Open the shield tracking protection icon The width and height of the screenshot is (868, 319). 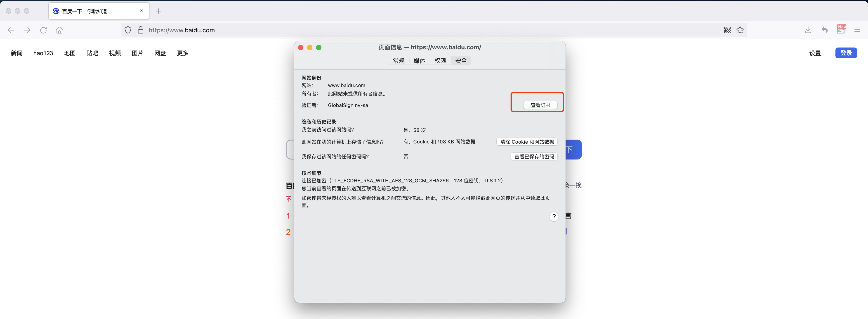coord(128,30)
